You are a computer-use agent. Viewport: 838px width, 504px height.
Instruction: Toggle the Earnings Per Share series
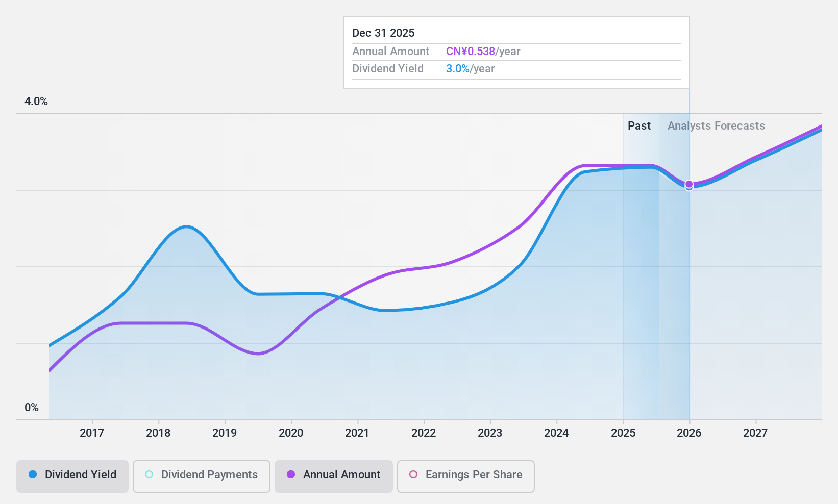click(466, 476)
